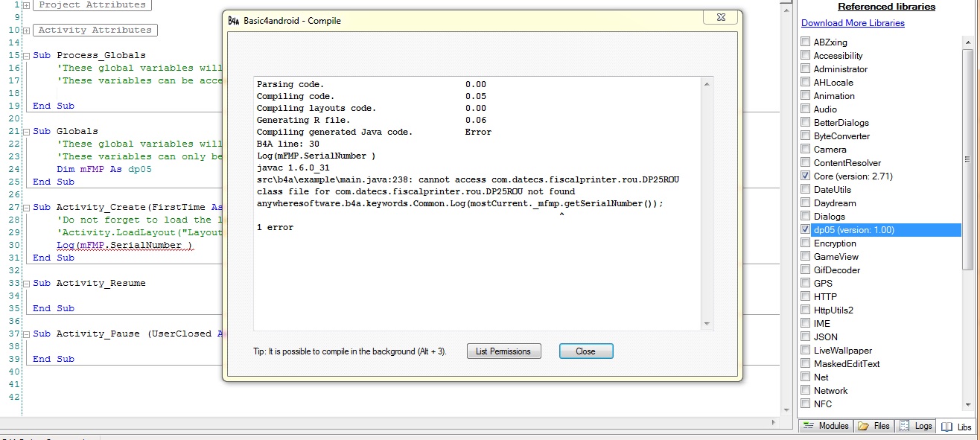The width and height of the screenshot is (980, 440).
Task: Click 'Dim mFMP As dp05' code line
Action: (x=104, y=169)
